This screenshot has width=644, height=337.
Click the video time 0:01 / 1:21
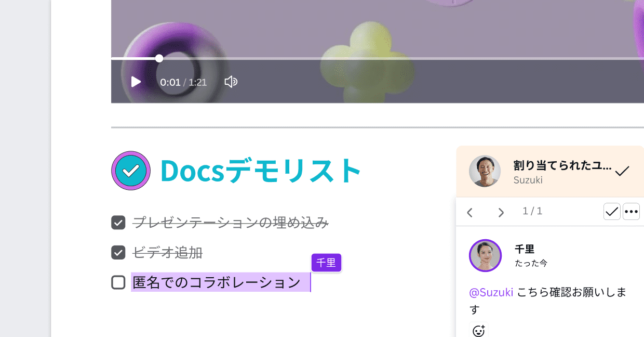183,82
